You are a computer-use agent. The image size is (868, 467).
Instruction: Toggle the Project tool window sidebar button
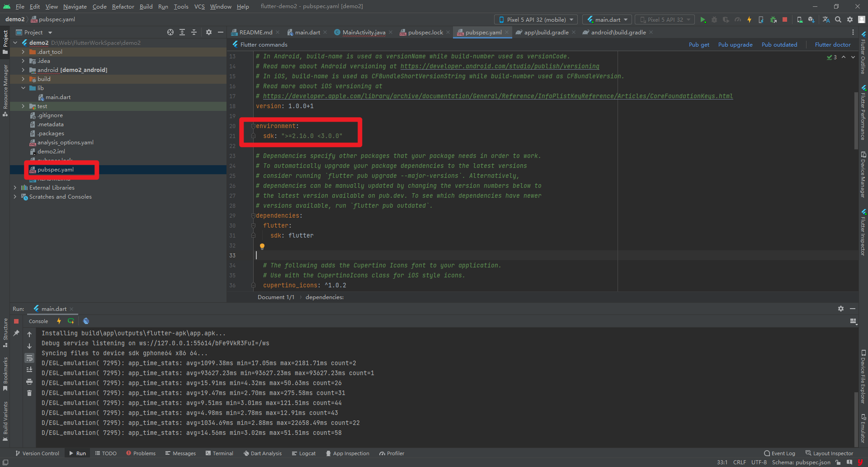point(5,42)
